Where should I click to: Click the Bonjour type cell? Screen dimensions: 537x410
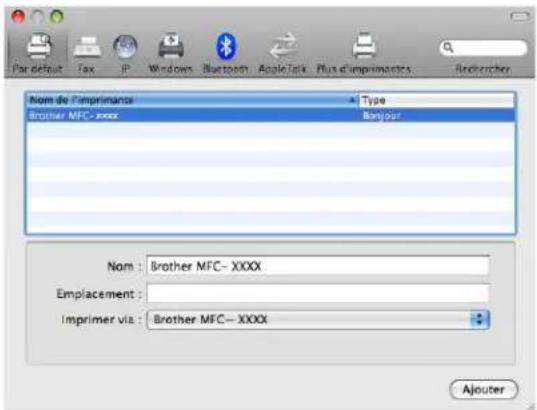[382, 116]
